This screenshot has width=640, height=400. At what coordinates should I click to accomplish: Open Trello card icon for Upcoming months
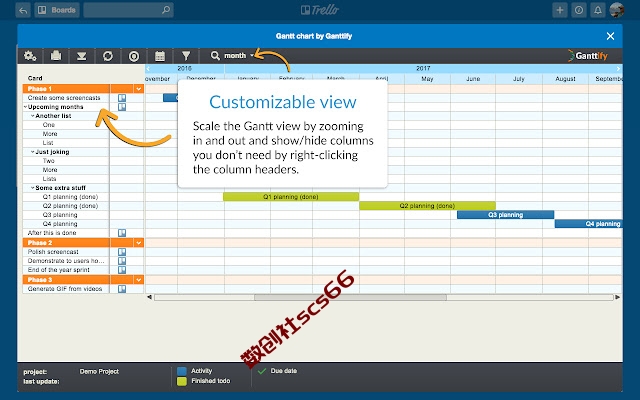click(x=122, y=107)
